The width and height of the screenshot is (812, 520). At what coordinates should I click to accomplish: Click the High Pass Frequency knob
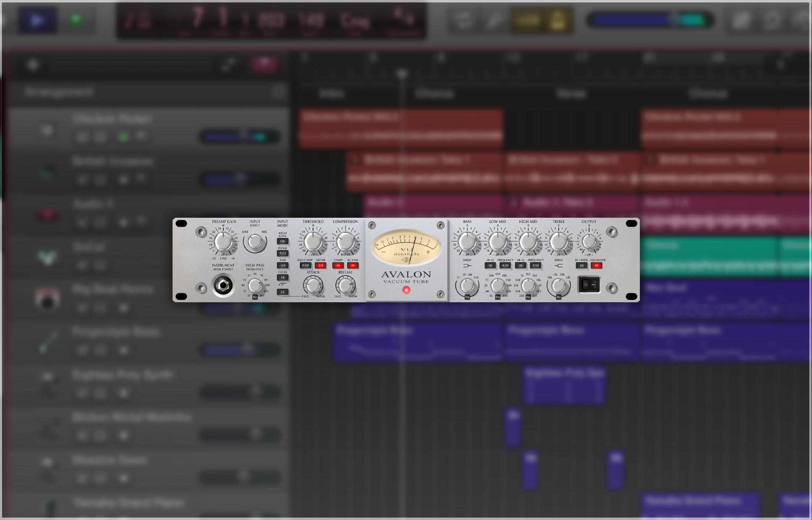(255, 286)
